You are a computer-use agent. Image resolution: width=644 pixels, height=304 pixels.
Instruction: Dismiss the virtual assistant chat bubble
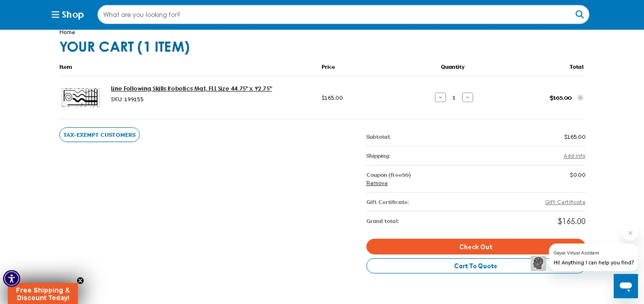coord(630,233)
